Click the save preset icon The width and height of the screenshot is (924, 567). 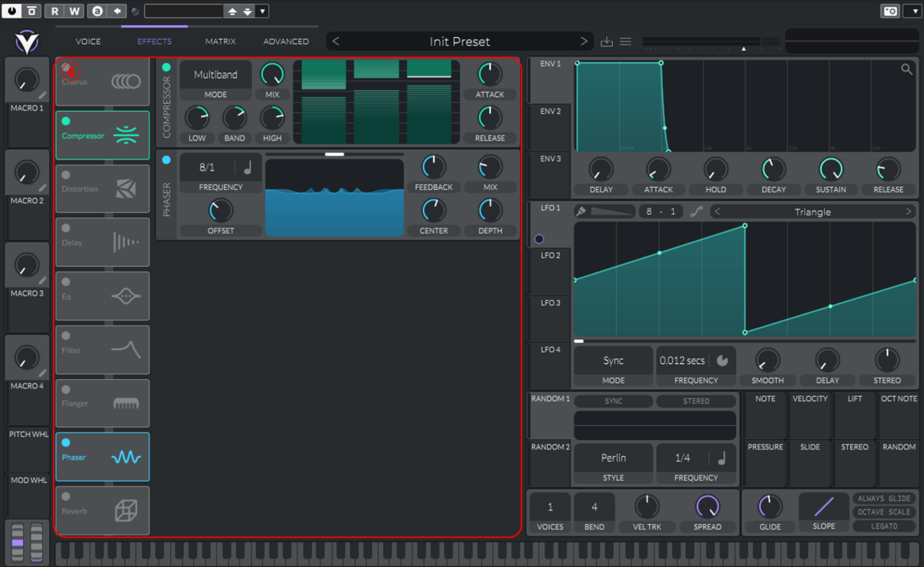coord(607,42)
